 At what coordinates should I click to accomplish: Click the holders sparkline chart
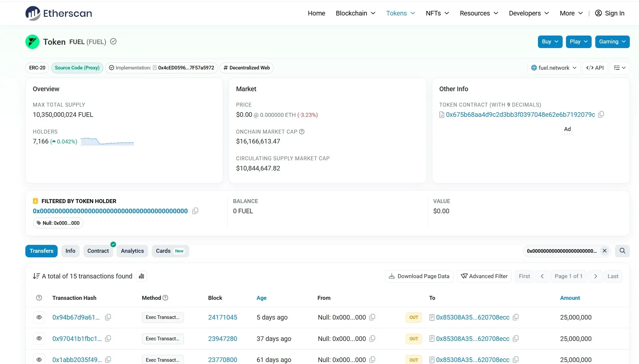(x=107, y=142)
